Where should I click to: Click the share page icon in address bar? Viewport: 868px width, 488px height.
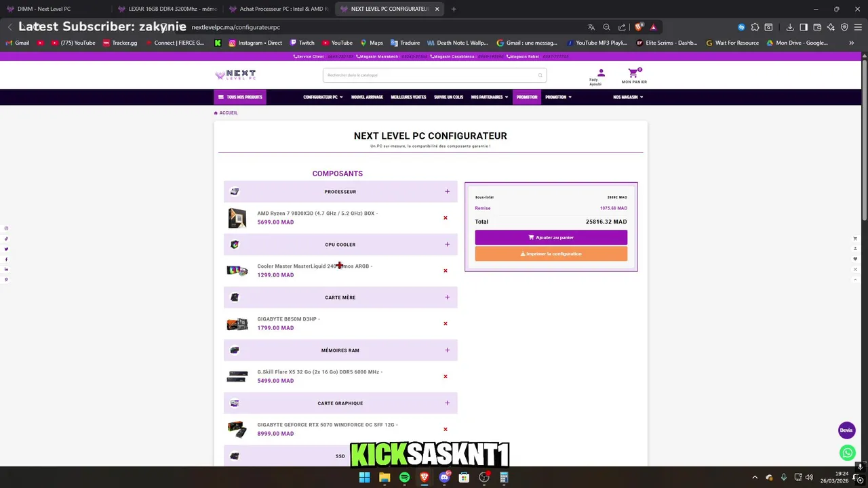[x=622, y=27]
